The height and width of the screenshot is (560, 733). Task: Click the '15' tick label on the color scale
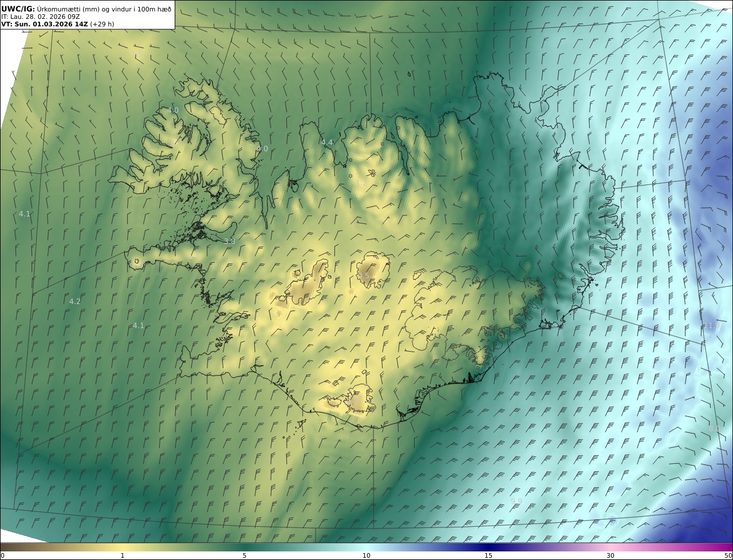(488, 555)
